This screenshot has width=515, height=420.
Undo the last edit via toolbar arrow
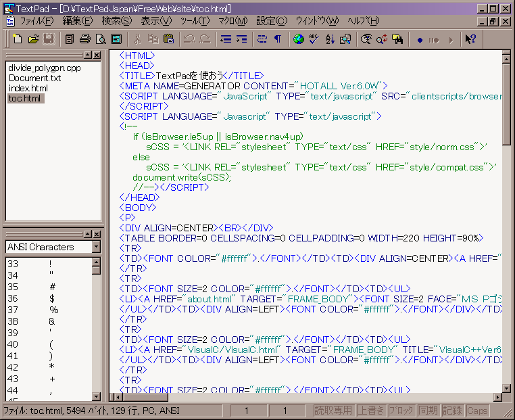coord(189,39)
